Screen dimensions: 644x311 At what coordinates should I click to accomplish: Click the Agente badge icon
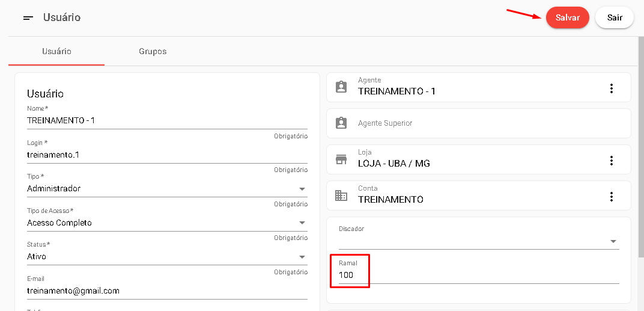tap(341, 87)
